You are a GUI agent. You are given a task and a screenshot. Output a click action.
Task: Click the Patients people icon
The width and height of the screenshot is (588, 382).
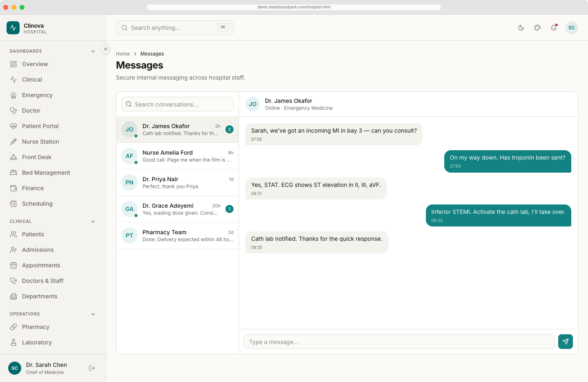[13, 234]
